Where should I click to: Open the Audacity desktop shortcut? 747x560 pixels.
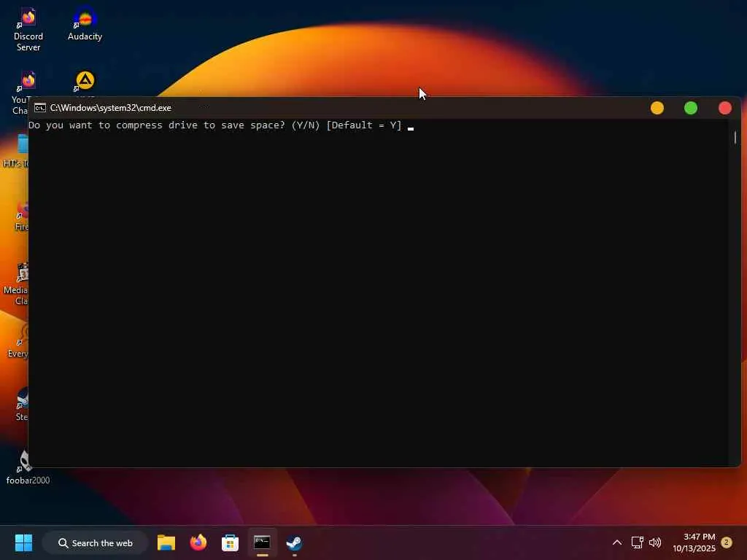tap(85, 24)
